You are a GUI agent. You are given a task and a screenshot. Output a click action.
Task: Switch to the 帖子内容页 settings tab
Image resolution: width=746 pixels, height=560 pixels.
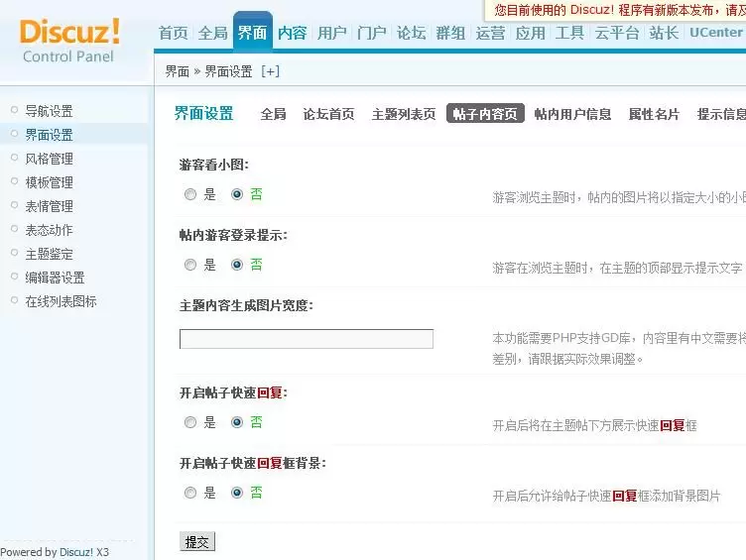pyautogui.click(x=485, y=114)
